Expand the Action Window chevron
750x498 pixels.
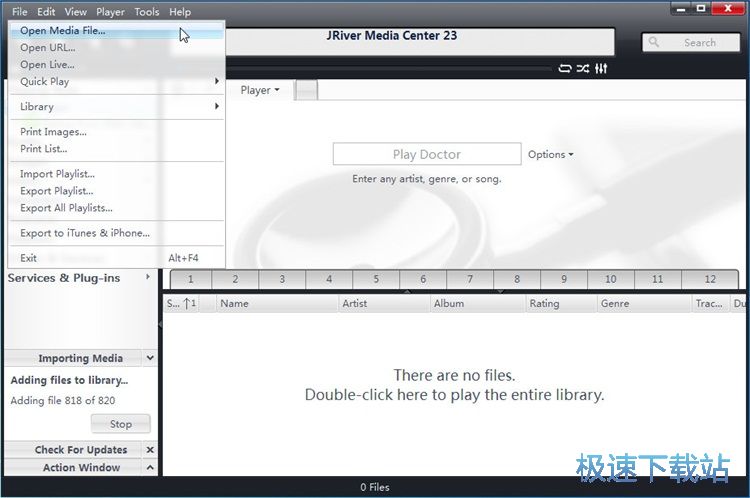tap(150, 467)
